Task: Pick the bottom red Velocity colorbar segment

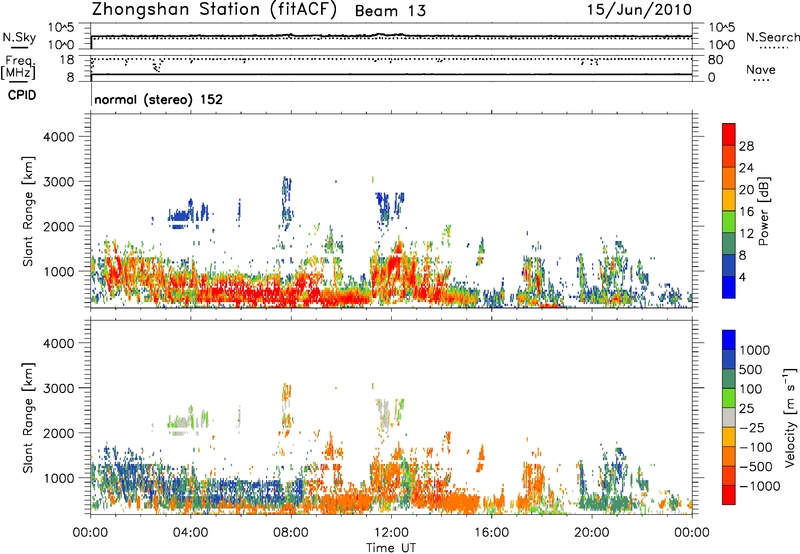Action: pyautogui.click(x=729, y=495)
